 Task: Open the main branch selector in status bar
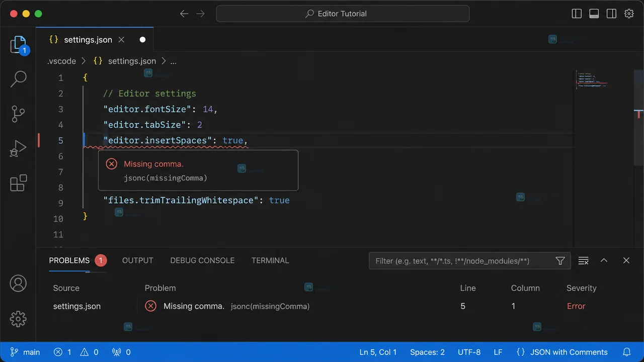click(x=25, y=352)
